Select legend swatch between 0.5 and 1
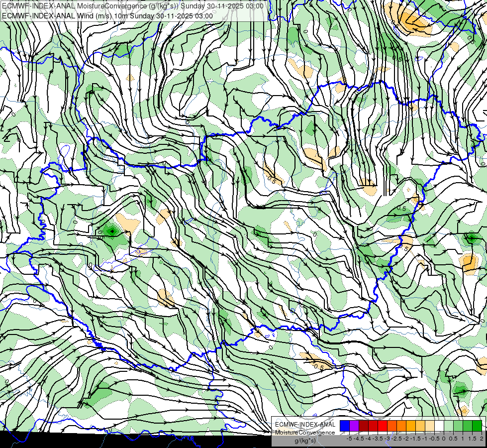Viewport: 487px width, 448px height. tap(458, 426)
